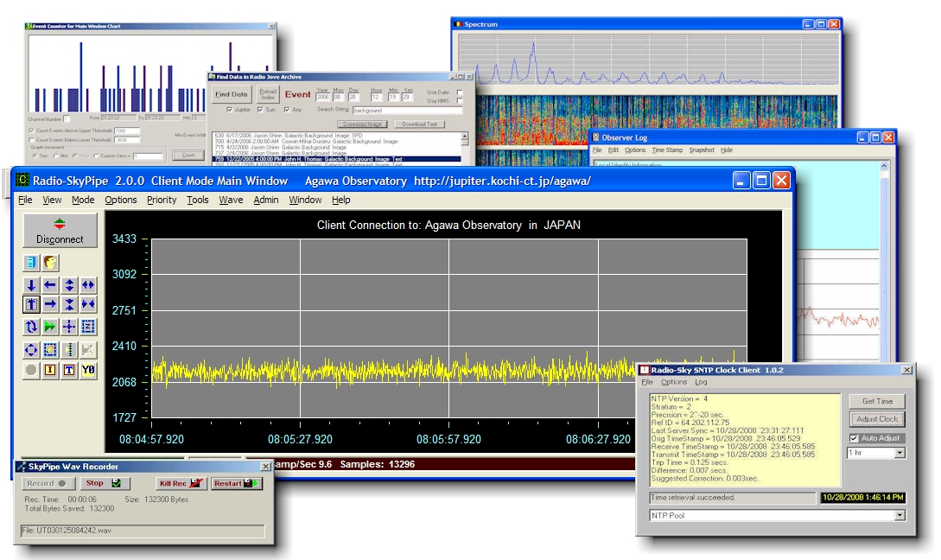This screenshot has width=941, height=560.
Task: Click the Y0 toolbar icon
Action: [x=88, y=370]
